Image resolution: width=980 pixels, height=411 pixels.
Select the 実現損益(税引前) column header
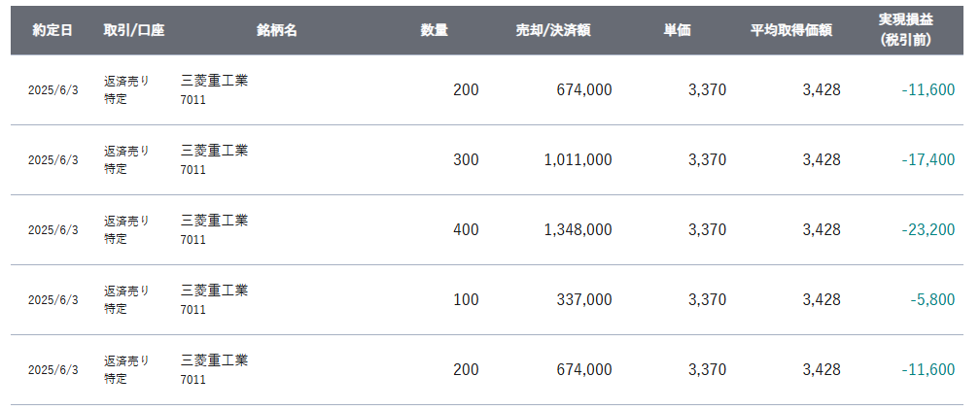pos(906,31)
